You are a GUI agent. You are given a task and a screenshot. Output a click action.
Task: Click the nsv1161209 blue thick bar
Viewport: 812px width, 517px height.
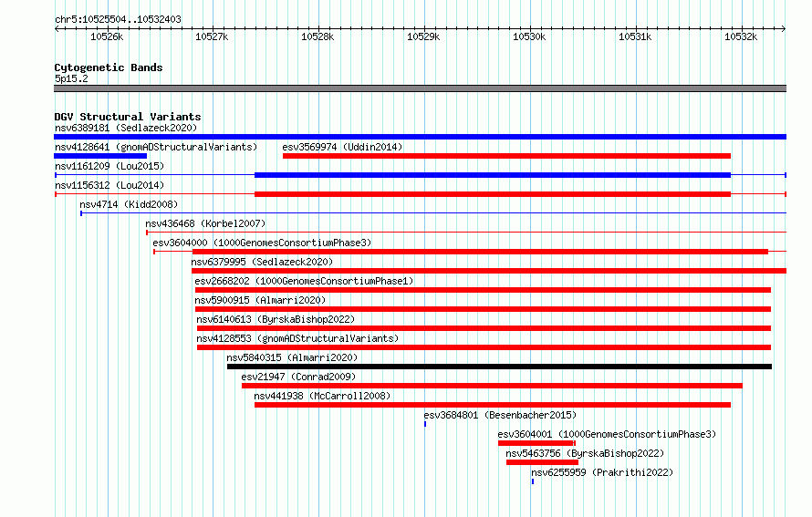coord(493,175)
